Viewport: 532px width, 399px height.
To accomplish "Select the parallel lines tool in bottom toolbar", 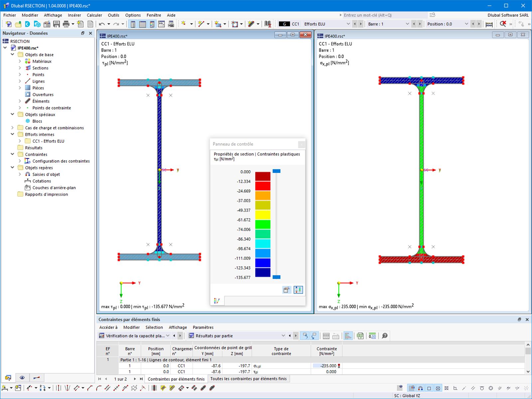I will [108, 388].
